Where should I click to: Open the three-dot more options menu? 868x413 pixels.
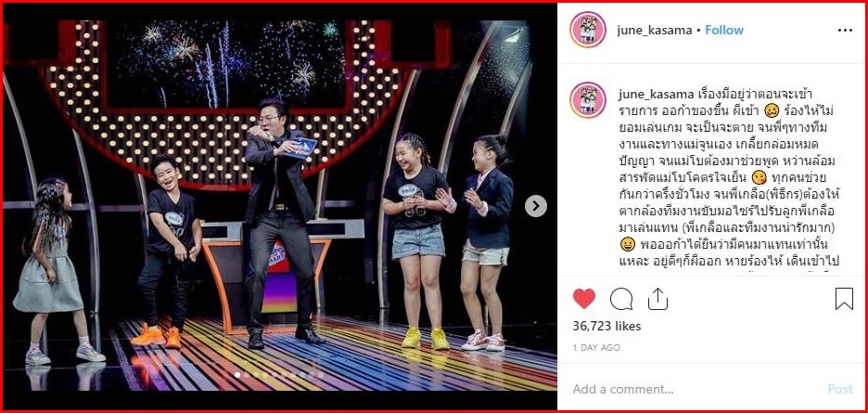(x=846, y=31)
